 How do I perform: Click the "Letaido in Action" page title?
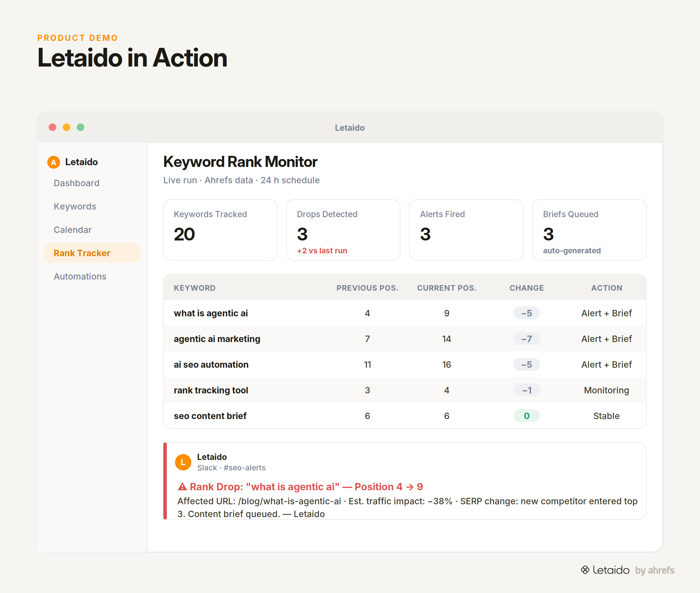click(x=132, y=57)
